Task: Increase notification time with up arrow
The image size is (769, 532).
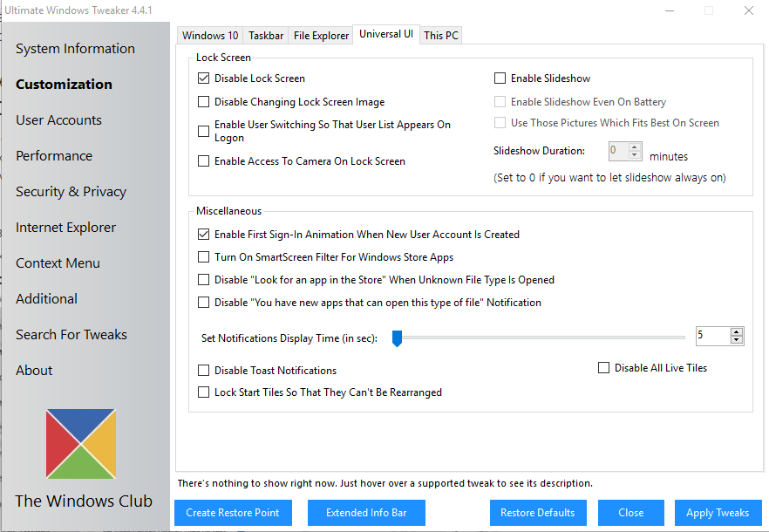Action: pos(736,331)
